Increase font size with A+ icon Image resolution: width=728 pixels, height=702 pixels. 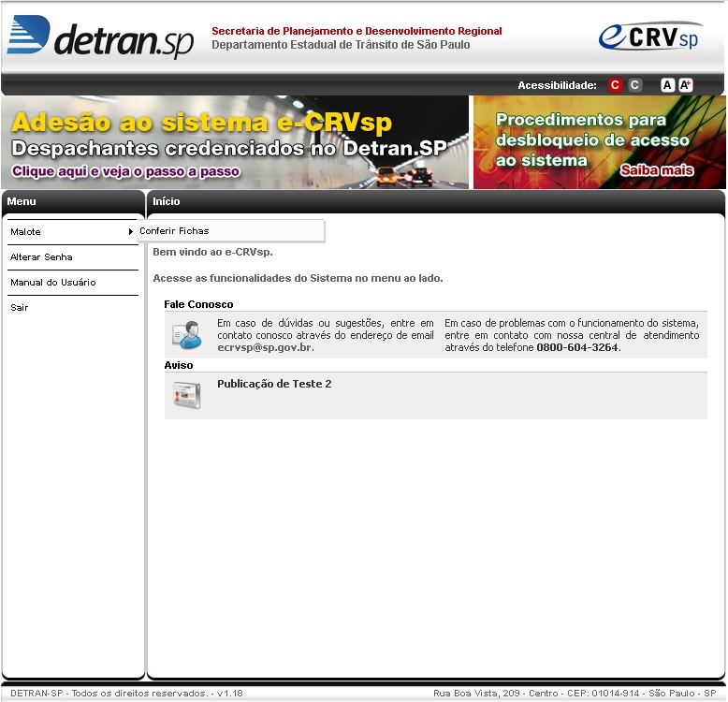point(685,85)
